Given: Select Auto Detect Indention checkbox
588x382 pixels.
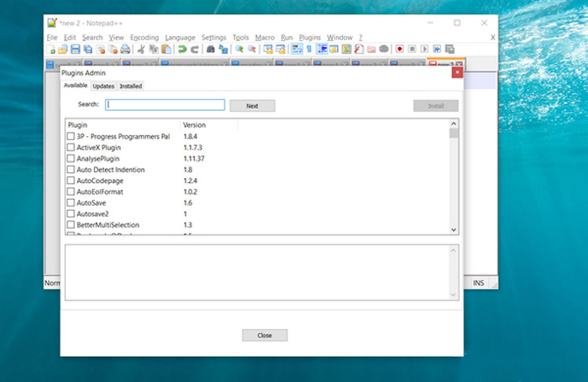Looking at the screenshot, I should [71, 170].
